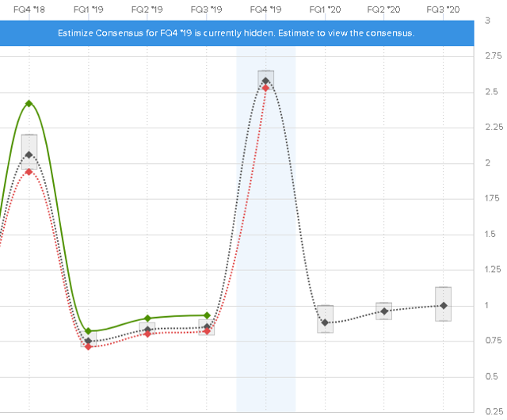Select the green actual marker for FQ1 '19
The image size is (507, 420).
(88, 331)
